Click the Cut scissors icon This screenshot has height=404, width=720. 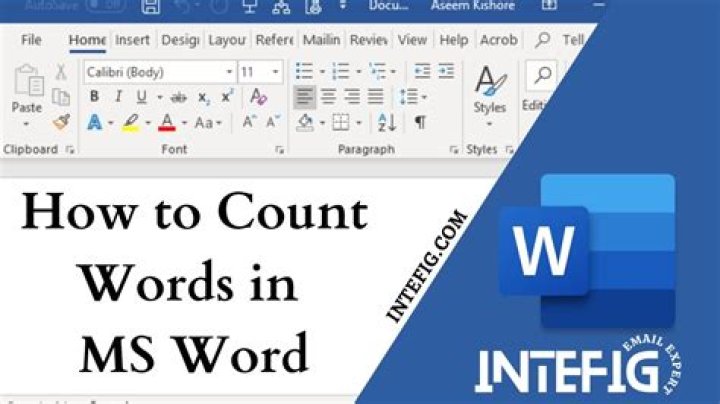(61, 72)
